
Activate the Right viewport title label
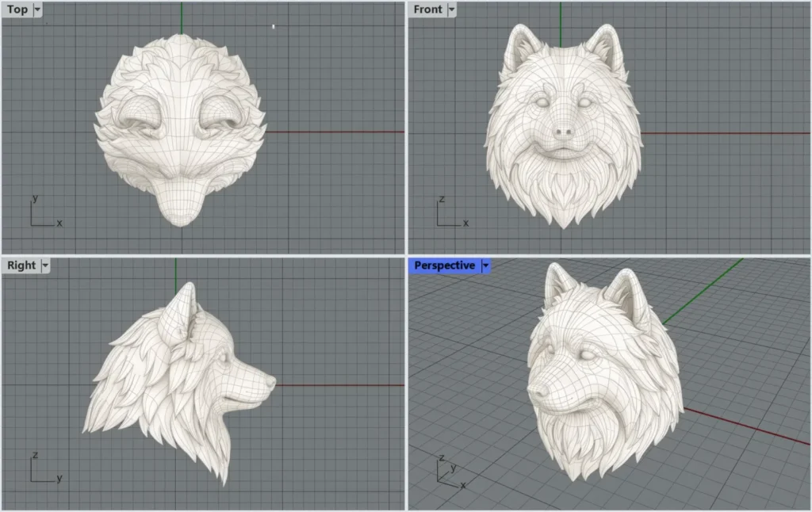coord(21,266)
